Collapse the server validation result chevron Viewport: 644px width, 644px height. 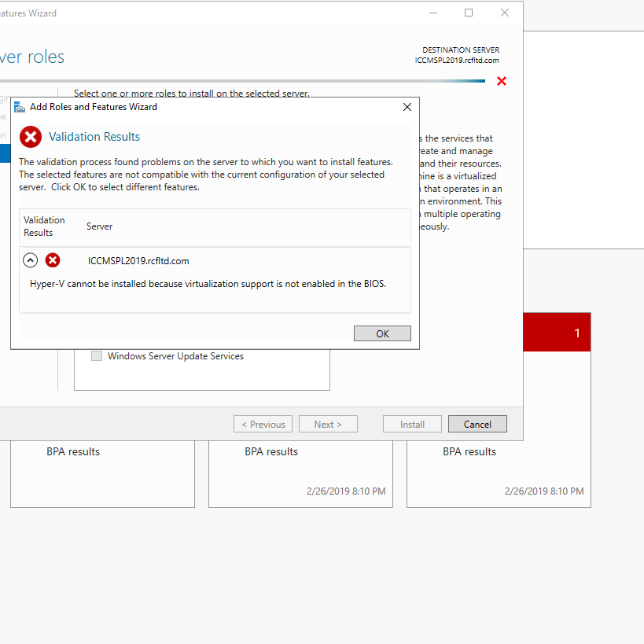coord(31,260)
